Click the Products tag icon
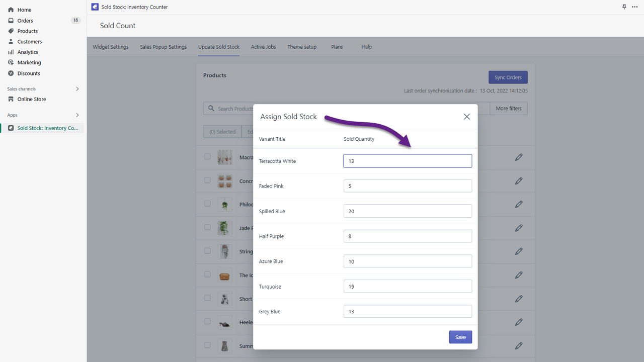 11,31
